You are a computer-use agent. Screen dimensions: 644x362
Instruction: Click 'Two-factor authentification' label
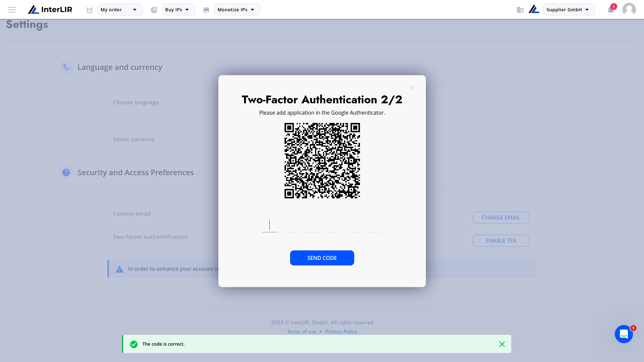click(150, 237)
